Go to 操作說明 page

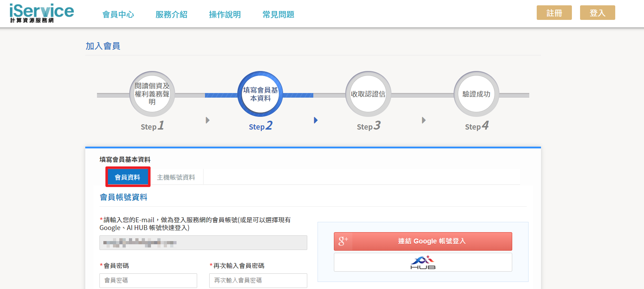[225, 15]
